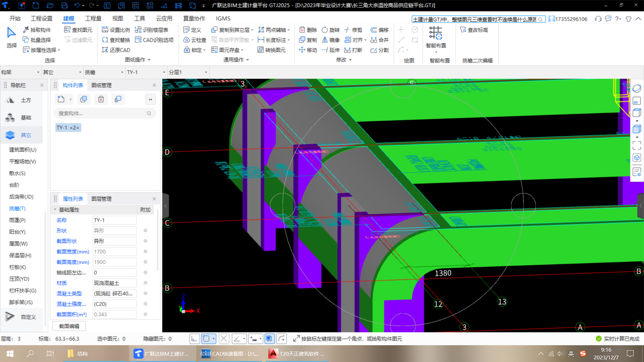The width and height of the screenshot is (644, 362).
Task: Toggle 附加 option for 截面面积 row
Action: tap(146, 314)
